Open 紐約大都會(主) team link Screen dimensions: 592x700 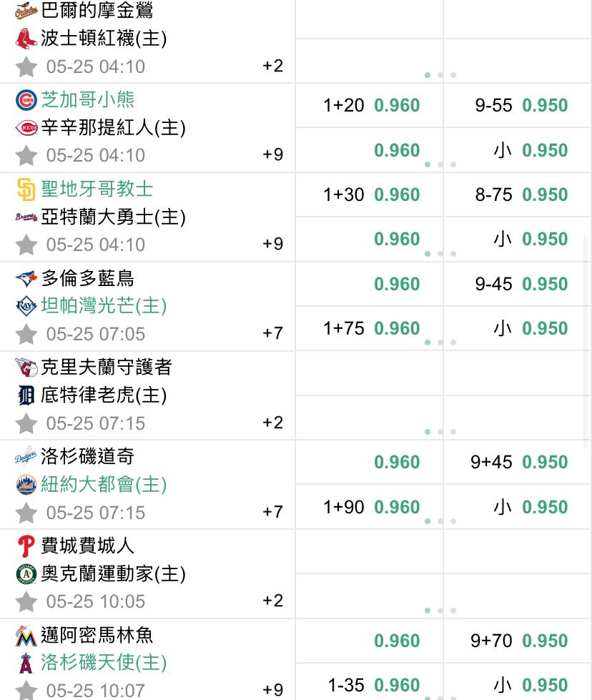(x=104, y=484)
